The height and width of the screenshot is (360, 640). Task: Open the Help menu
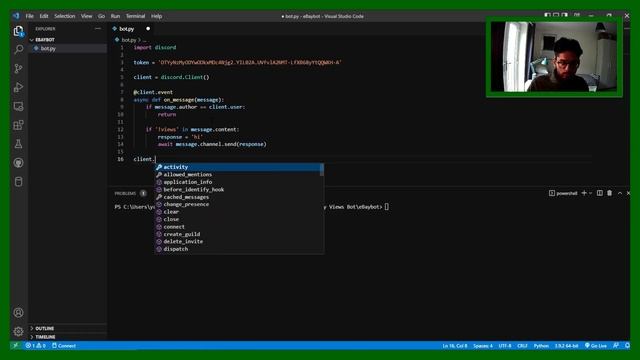tap(156, 16)
